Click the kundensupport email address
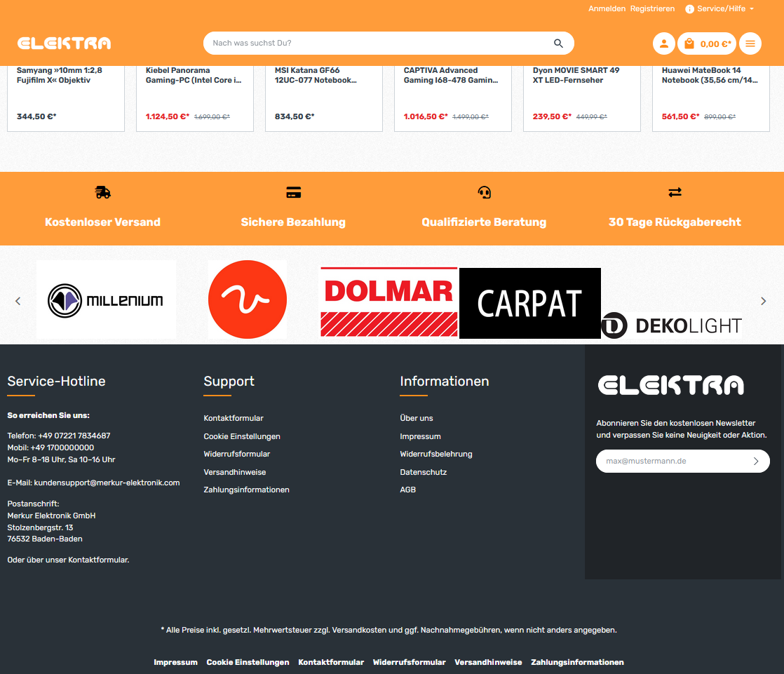This screenshot has width=784, height=674. [107, 483]
